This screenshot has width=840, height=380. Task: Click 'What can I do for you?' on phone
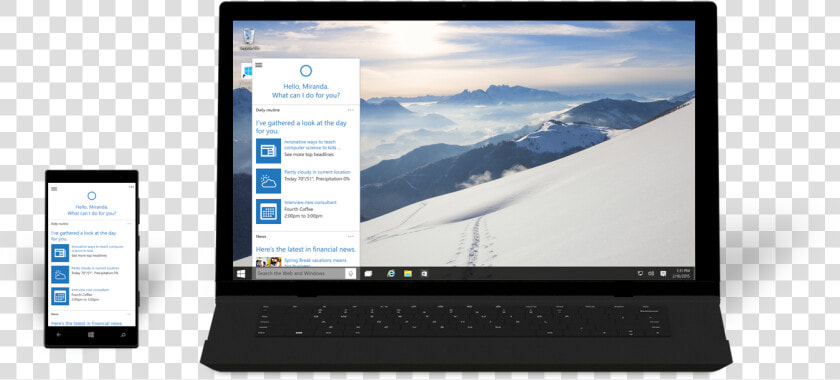92,213
